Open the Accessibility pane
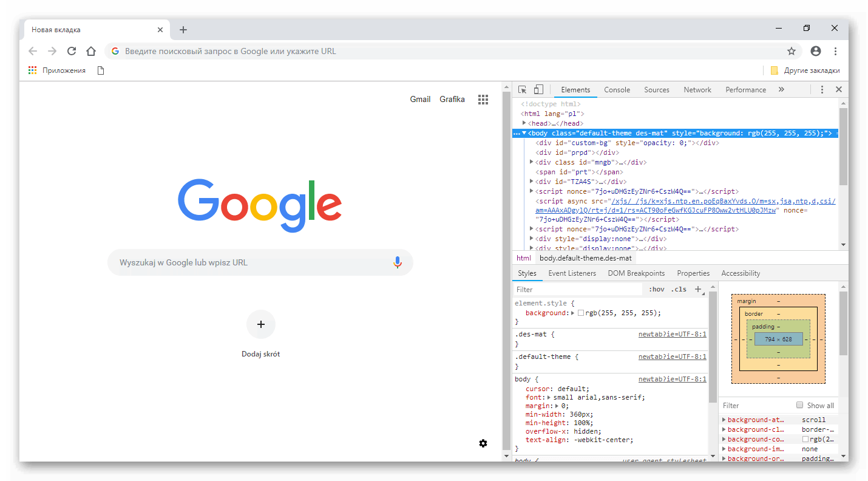Image resolution: width=868 pixels, height=481 pixels. 741,273
